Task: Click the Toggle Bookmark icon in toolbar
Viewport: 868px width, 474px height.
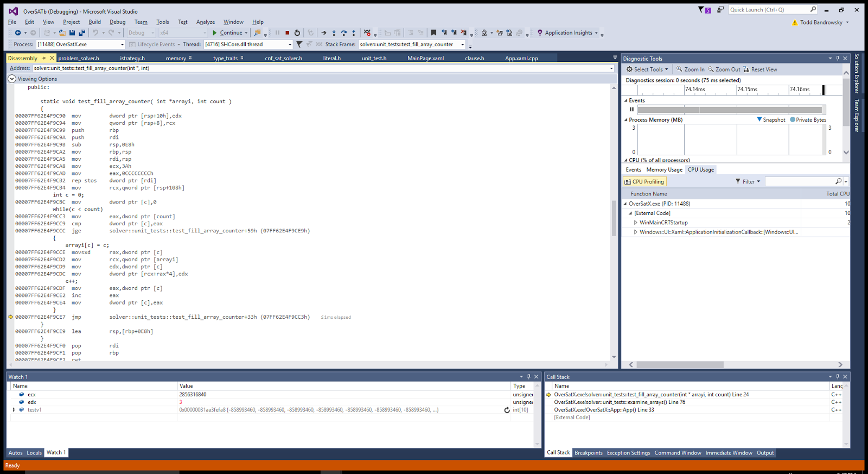Action: [433, 33]
